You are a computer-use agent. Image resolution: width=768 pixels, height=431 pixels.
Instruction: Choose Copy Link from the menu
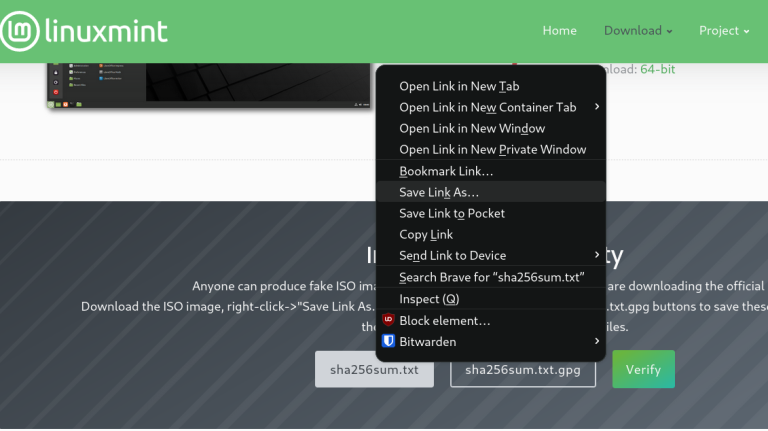426,234
